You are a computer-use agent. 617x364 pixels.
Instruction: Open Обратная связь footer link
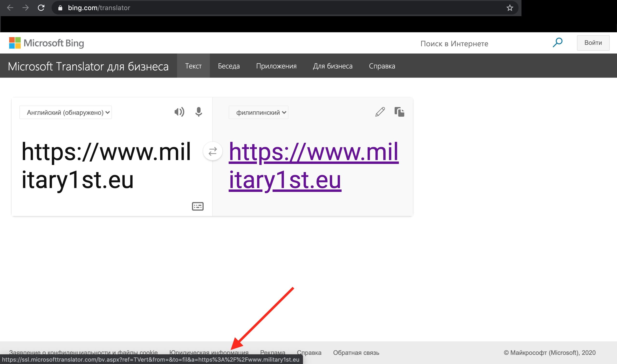coord(356,352)
